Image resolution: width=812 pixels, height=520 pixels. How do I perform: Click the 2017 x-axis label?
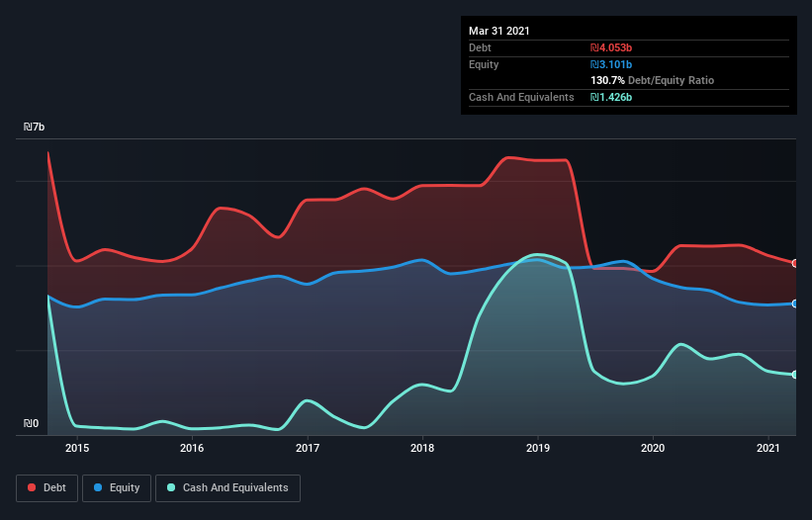click(x=308, y=448)
